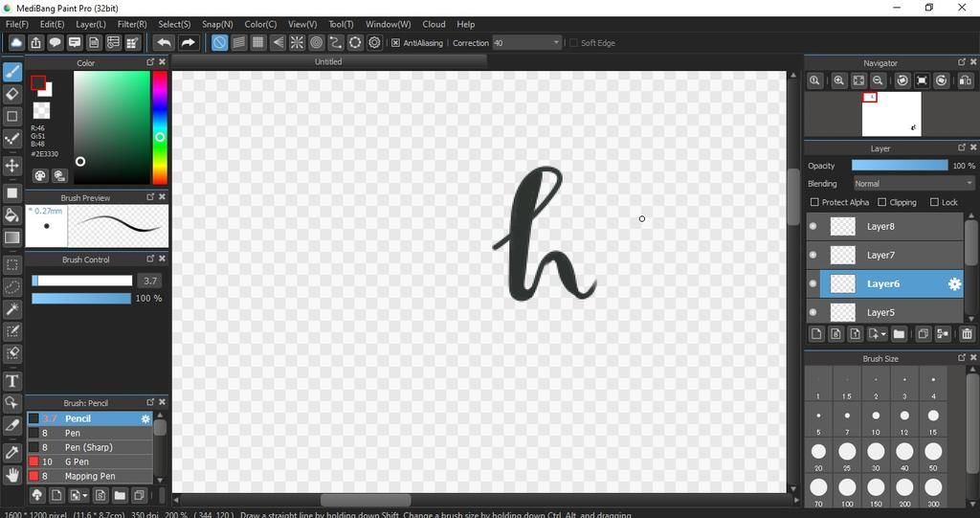This screenshot has height=518, width=980.
Task: Switch to the Untitled canvas tab
Action: coord(328,62)
